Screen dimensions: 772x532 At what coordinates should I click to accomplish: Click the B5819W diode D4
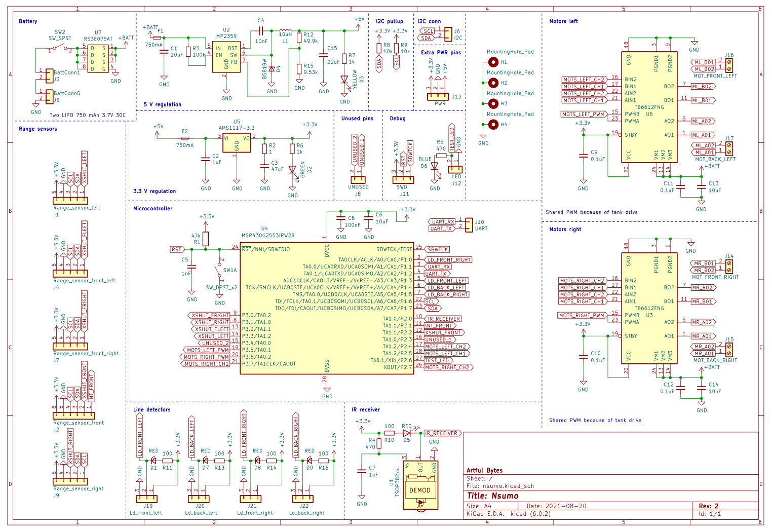(x=272, y=68)
